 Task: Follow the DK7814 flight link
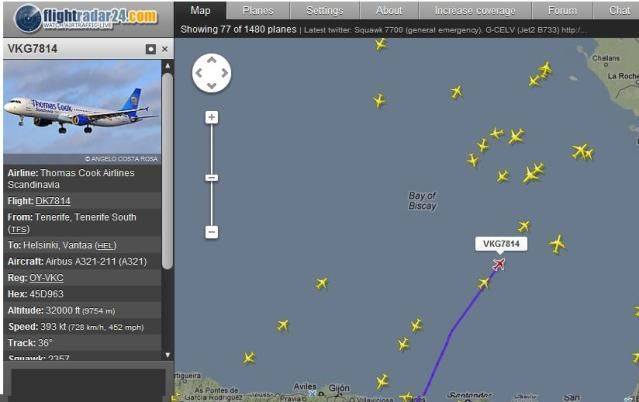click(x=53, y=201)
